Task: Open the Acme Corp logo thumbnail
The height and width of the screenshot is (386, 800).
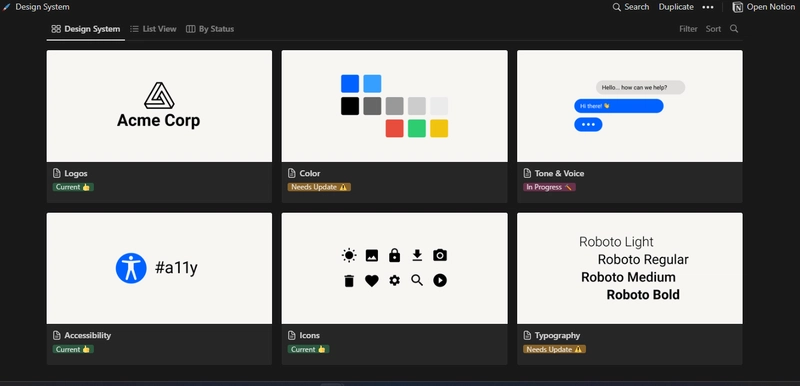Action: (159, 106)
